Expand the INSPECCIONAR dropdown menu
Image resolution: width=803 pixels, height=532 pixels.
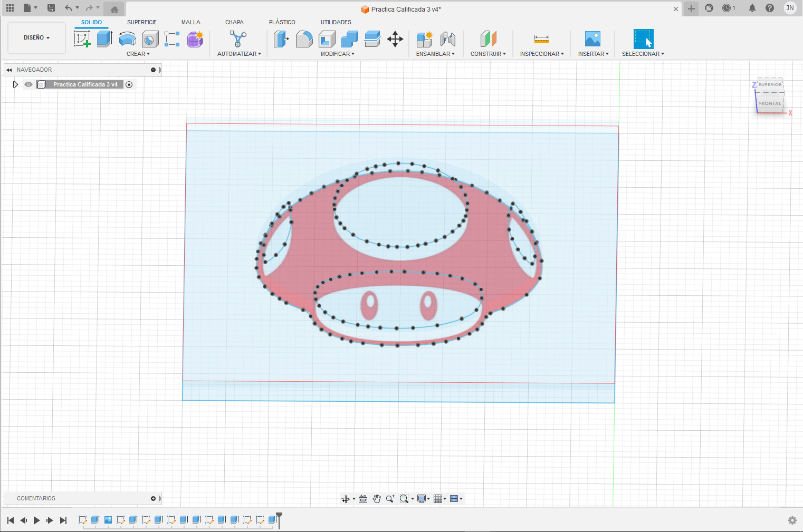coord(542,54)
